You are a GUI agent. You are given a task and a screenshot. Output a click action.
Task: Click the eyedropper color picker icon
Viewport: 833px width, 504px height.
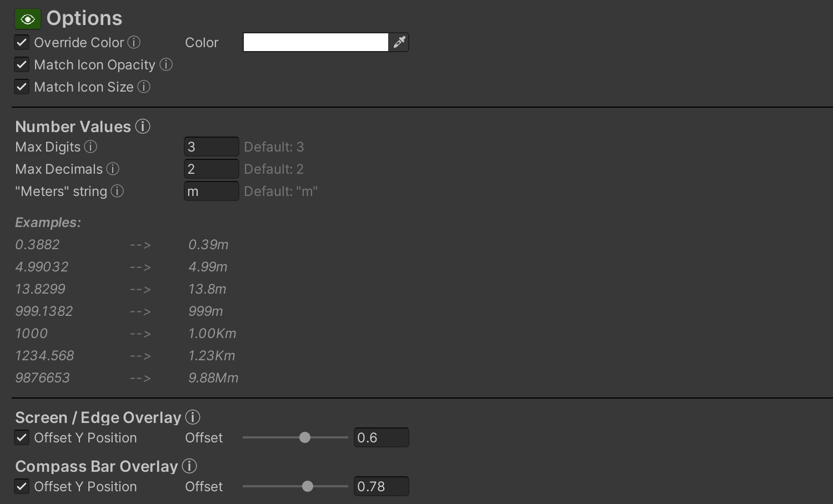399,42
